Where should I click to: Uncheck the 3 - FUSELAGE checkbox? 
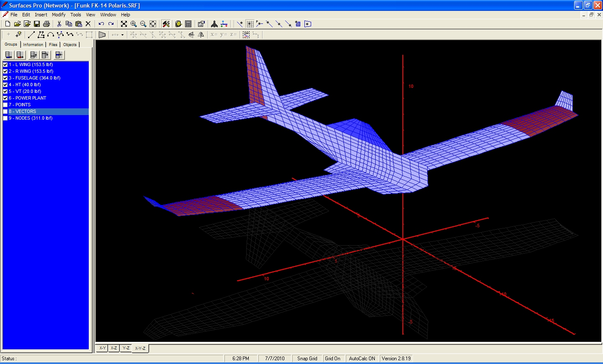(x=5, y=78)
